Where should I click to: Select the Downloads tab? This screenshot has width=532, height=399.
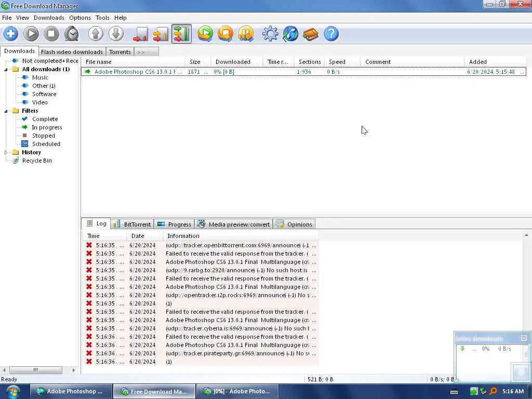pyautogui.click(x=19, y=51)
